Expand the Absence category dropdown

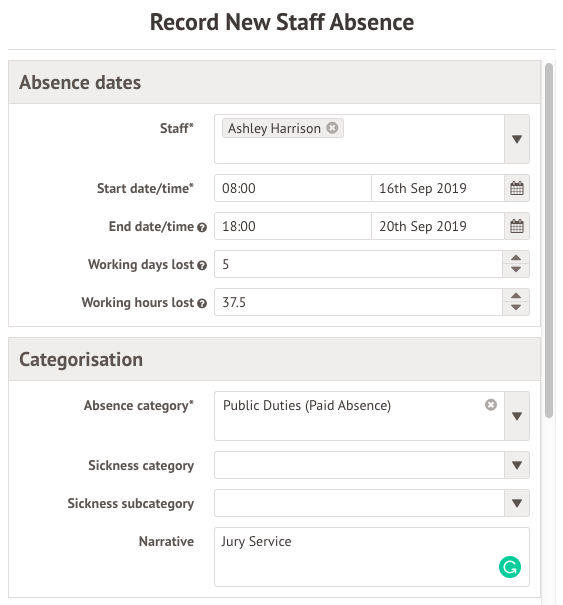click(x=517, y=416)
